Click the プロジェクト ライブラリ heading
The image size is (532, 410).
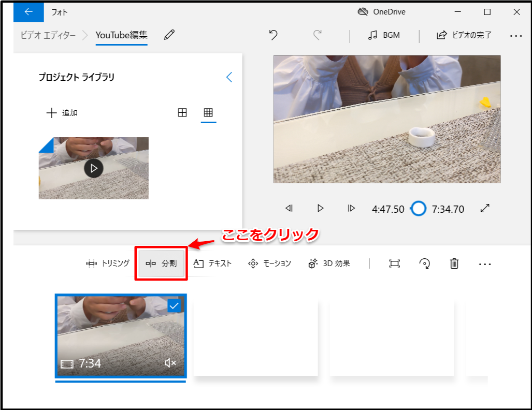pos(77,77)
